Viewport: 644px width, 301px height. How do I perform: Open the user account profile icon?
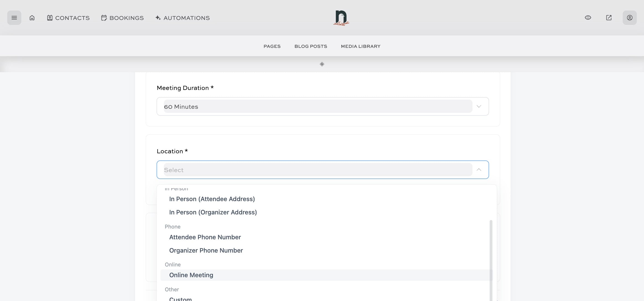[x=629, y=18]
